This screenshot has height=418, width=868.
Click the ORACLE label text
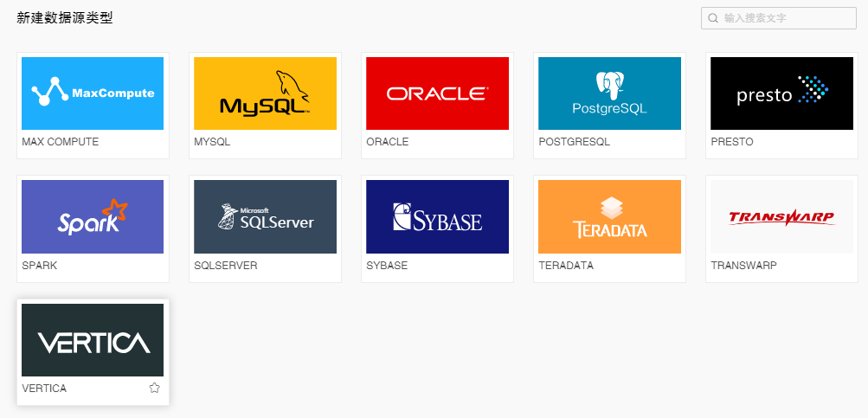pyautogui.click(x=388, y=142)
